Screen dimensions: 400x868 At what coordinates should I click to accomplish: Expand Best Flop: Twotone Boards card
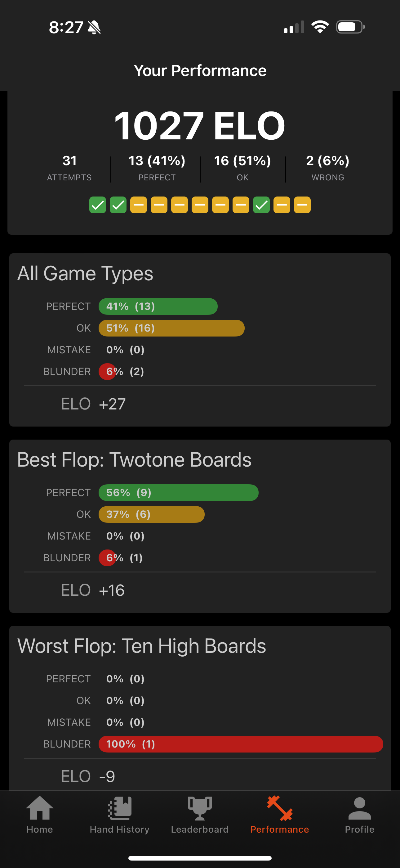point(200,526)
